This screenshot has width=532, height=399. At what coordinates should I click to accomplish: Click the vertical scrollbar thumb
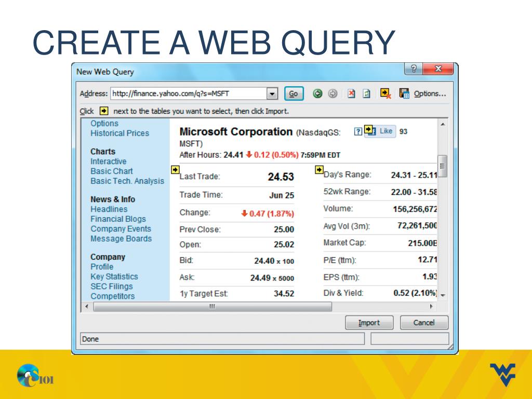(443, 166)
